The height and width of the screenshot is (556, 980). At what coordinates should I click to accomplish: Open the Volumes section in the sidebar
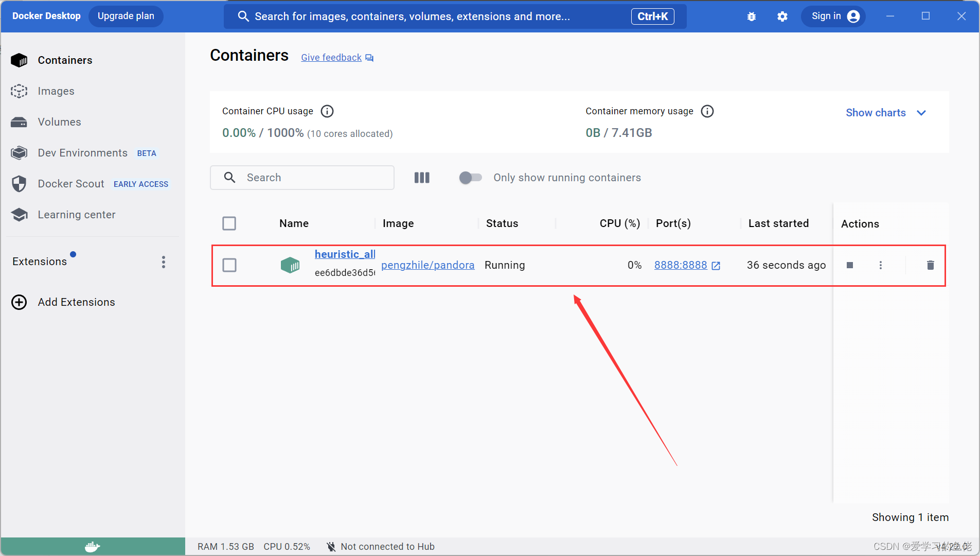[59, 122]
